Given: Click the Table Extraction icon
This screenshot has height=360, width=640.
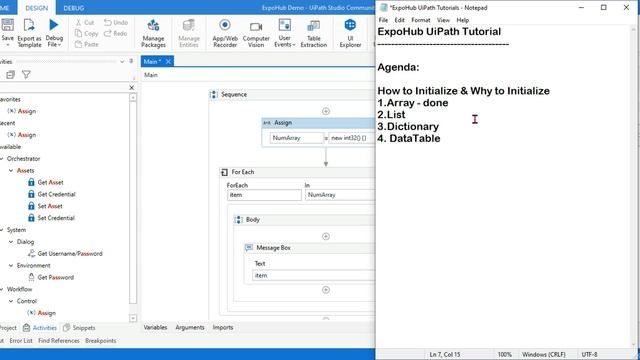Looking at the screenshot, I should coord(313,26).
